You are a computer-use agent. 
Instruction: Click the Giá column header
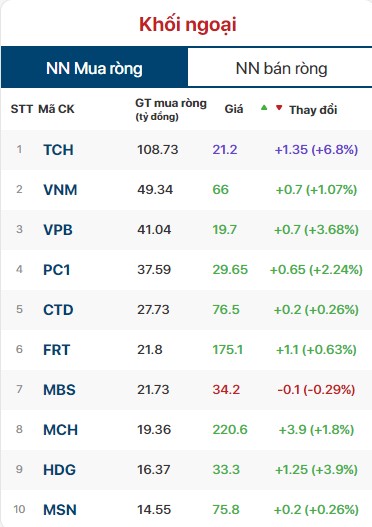(234, 109)
